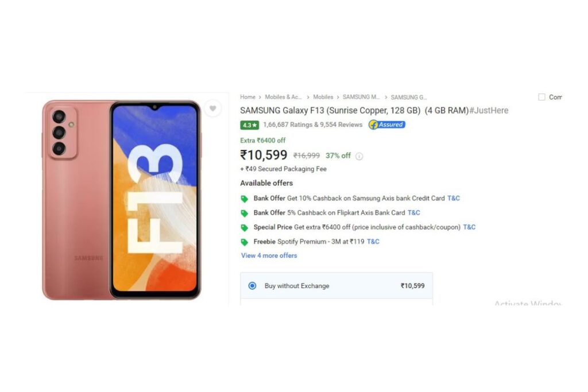Screen dimensions: 588x392
Task: Open T&C link for Spotify Premium freebie
Action: [x=373, y=242]
